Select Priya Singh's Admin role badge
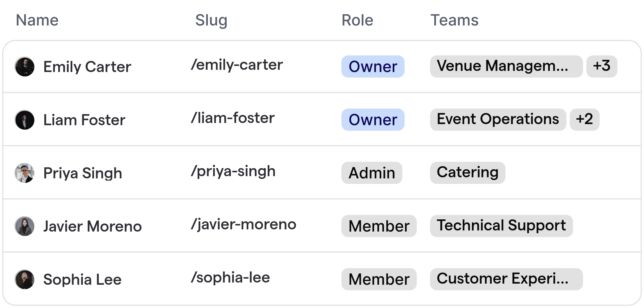Viewport: 644px width, 308px height. coord(372,173)
